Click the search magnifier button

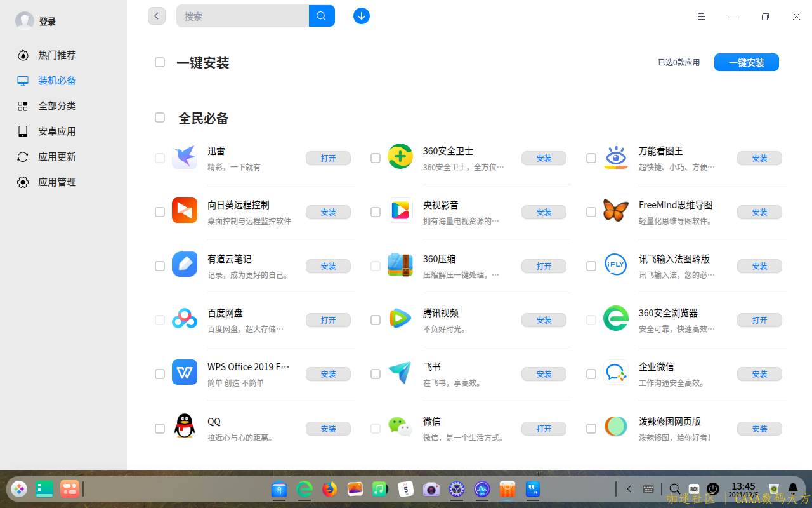pyautogui.click(x=322, y=16)
